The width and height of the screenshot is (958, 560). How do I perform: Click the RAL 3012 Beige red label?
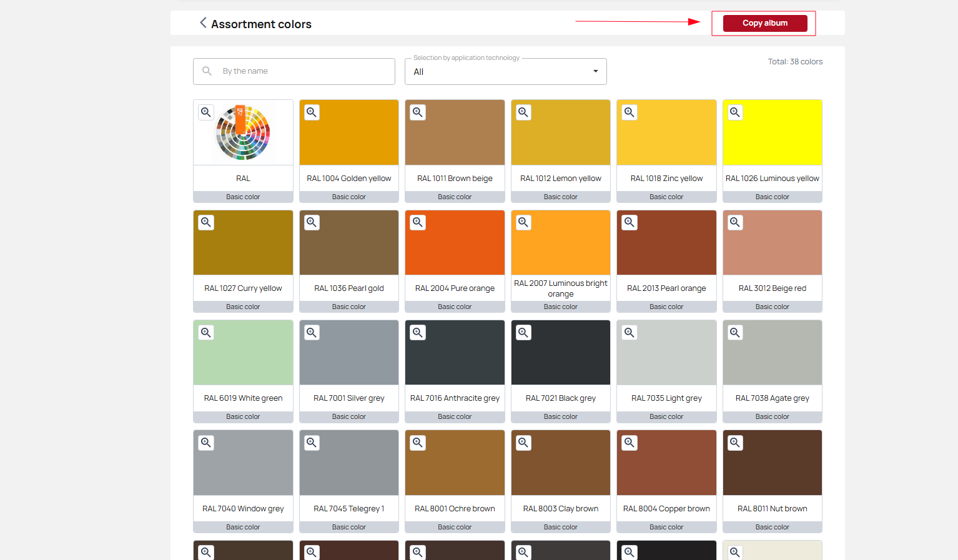pyautogui.click(x=773, y=288)
